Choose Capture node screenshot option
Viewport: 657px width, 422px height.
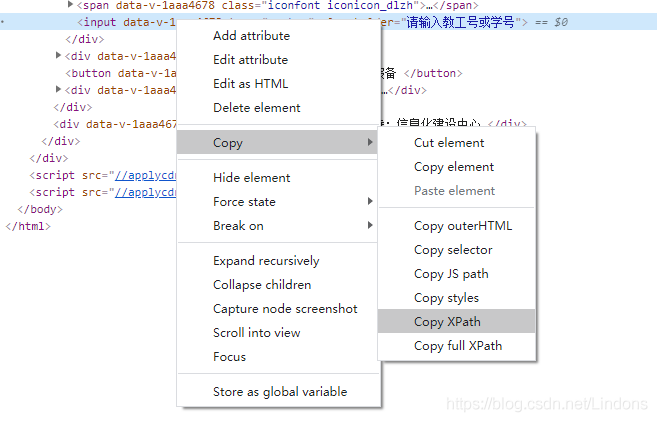(x=285, y=309)
